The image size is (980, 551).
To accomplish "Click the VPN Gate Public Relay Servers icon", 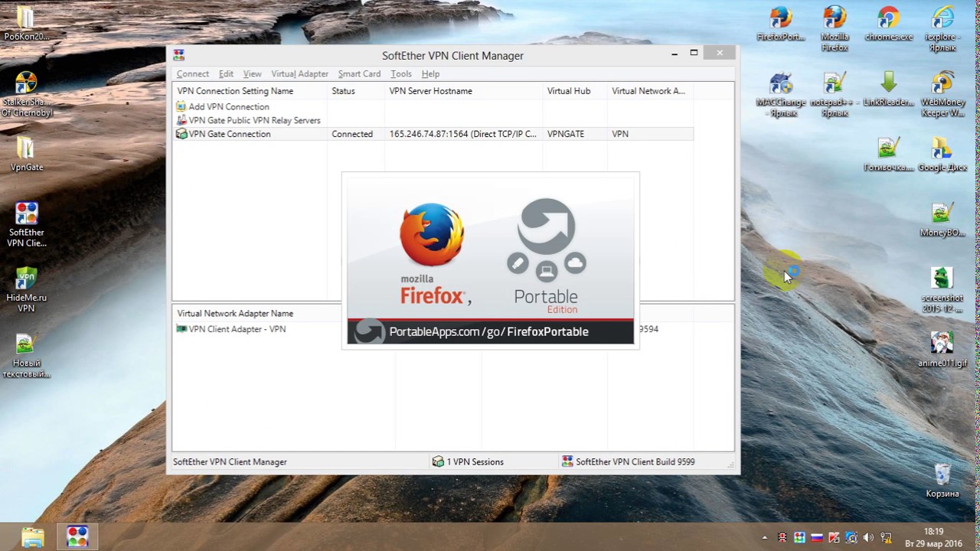I will [181, 120].
